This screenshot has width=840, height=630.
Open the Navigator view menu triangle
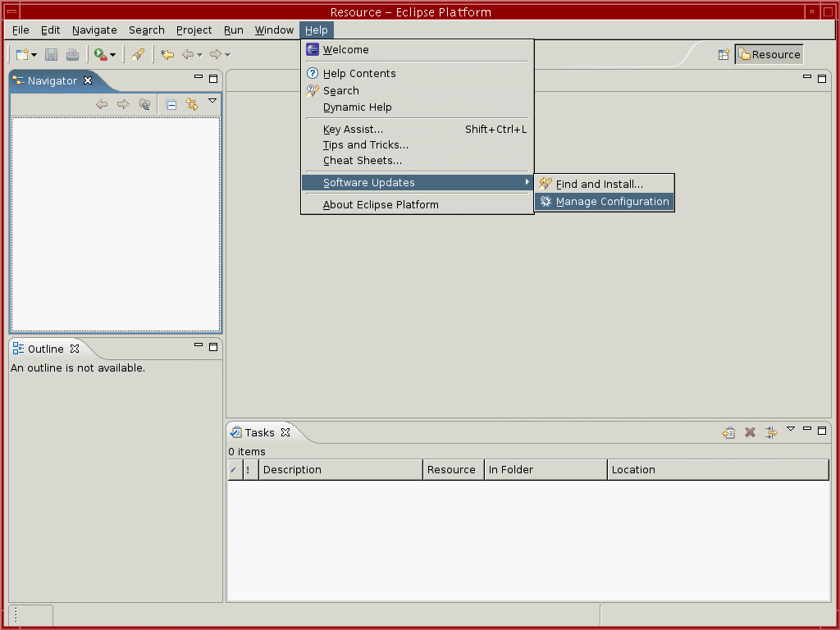click(x=212, y=101)
